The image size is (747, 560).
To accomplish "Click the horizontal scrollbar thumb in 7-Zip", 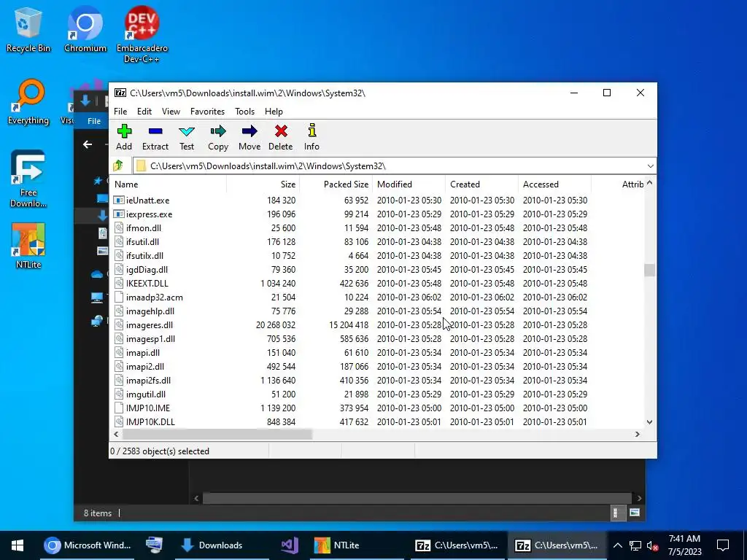I will click(217, 435).
